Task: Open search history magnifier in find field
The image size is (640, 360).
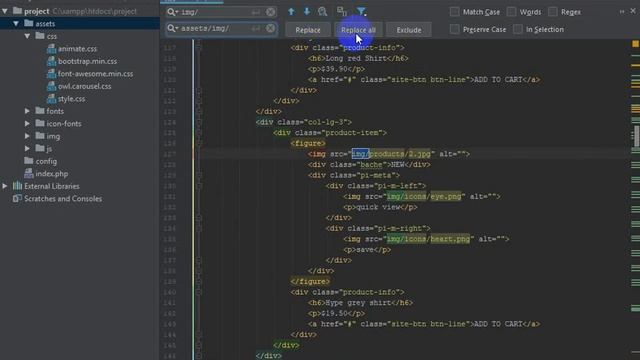Action: tap(172, 12)
